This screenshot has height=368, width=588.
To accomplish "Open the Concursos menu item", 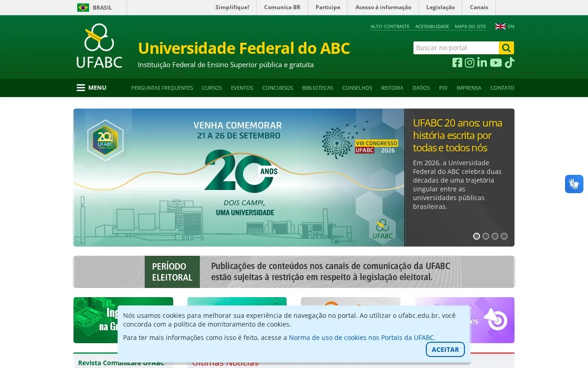I will pyautogui.click(x=277, y=88).
